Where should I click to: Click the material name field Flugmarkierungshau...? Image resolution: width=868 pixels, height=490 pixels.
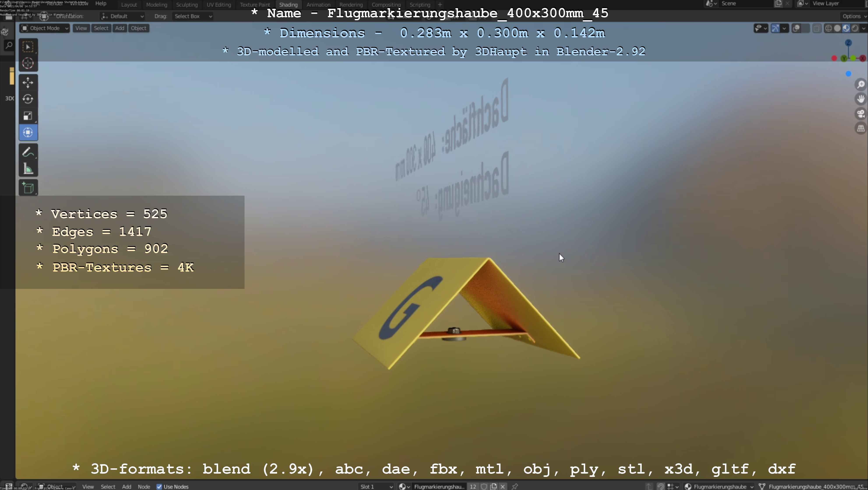(x=439, y=486)
